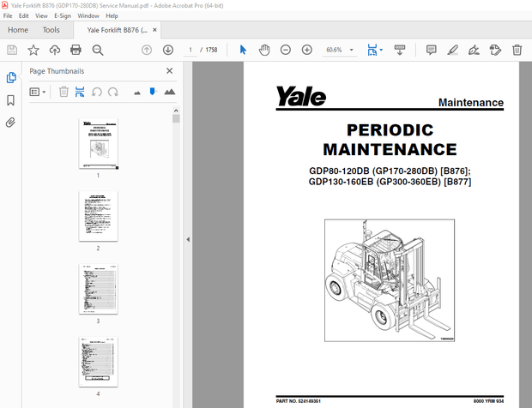Switch to the Tools tab
532x408 pixels.
[x=51, y=30]
